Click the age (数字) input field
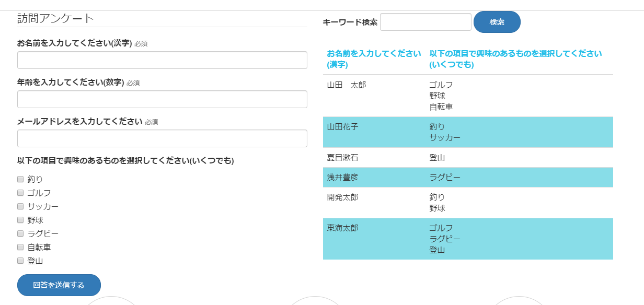Screen dimensions: 644x305 pyautogui.click(x=162, y=99)
